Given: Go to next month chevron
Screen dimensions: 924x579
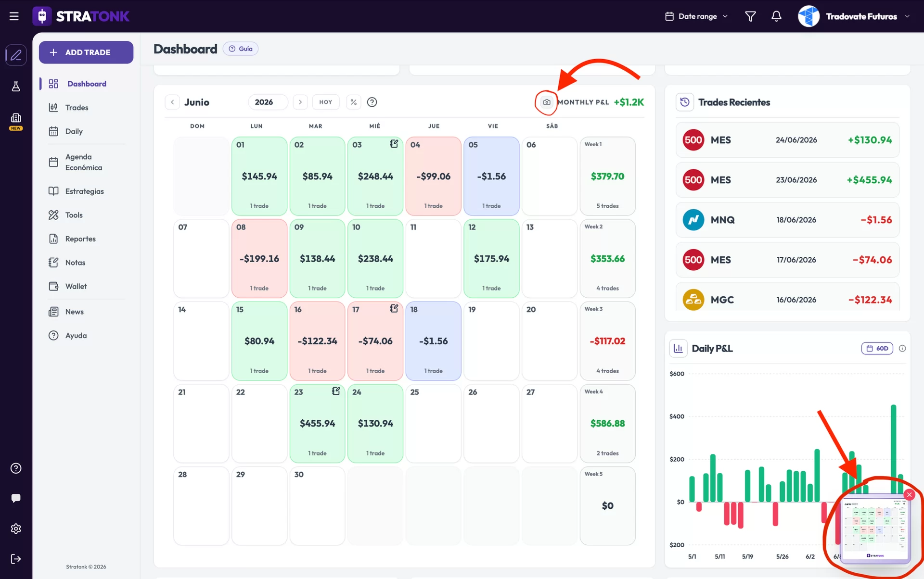Looking at the screenshot, I should (x=300, y=102).
